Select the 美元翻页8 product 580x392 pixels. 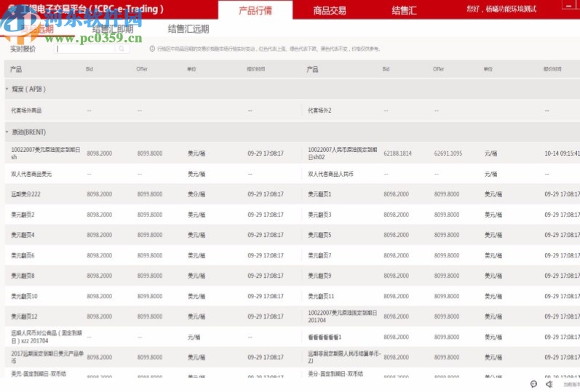click(x=23, y=276)
